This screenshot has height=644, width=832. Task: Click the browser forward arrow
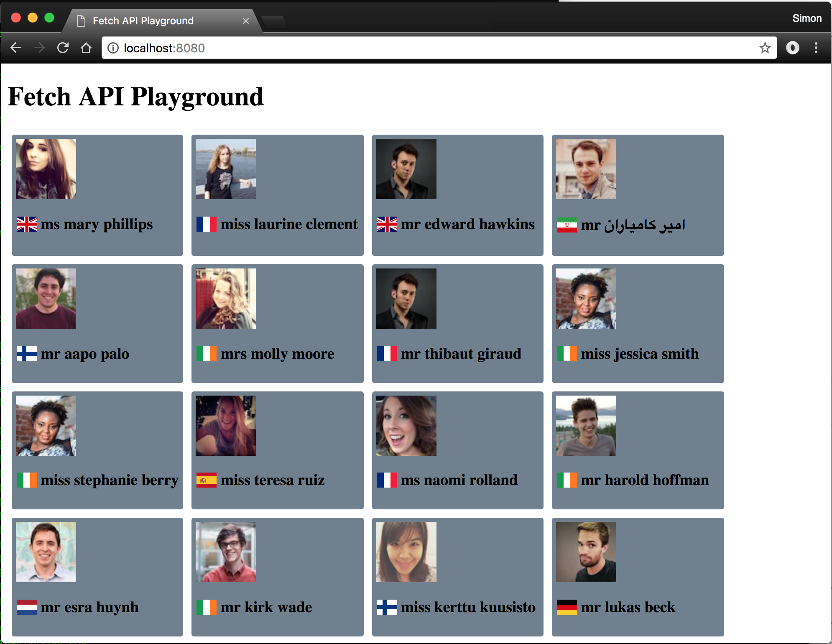(x=39, y=48)
